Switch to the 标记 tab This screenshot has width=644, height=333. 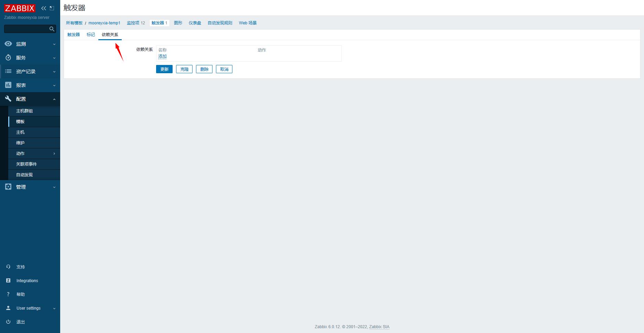point(91,35)
